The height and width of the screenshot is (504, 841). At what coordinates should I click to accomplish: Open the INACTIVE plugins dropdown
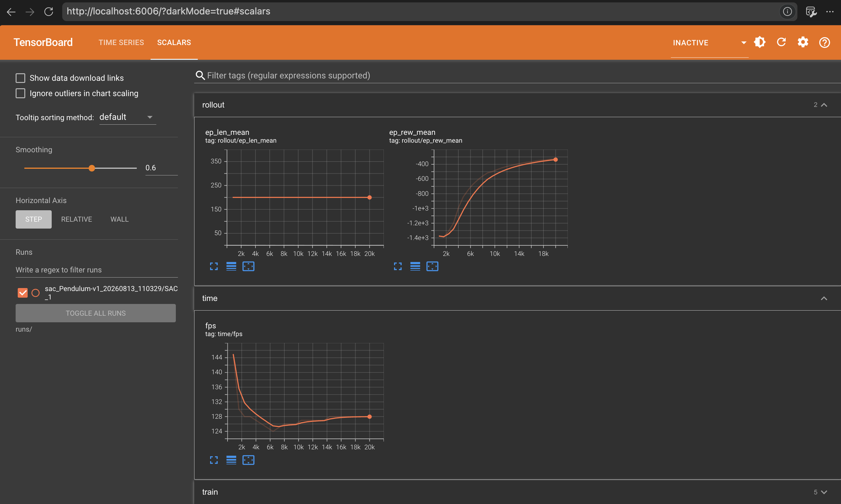(709, 43)
